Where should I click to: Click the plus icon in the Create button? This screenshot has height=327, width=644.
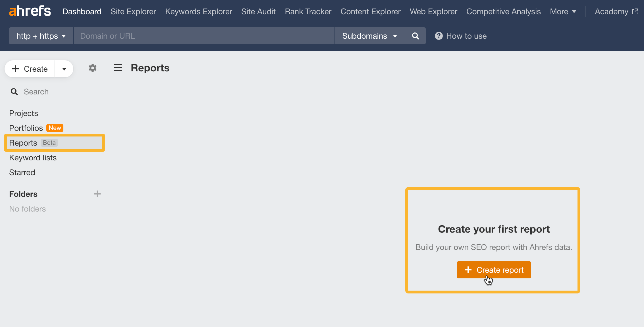click(15, 69)
